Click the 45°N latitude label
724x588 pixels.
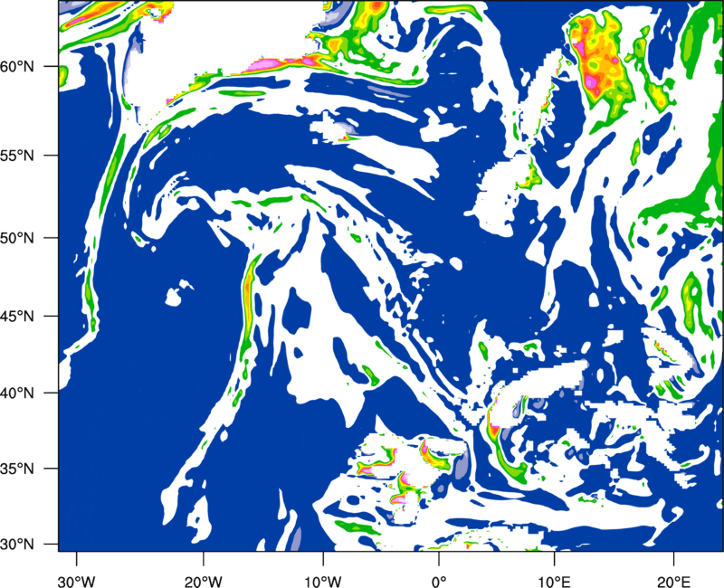click(x=17, y=316)
